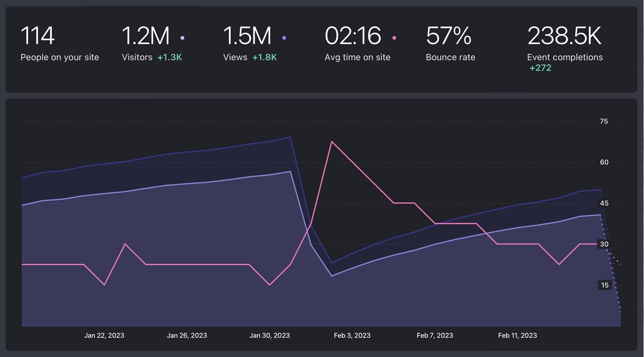Image resolution: width=644 pixels, height=357 pixels.
Task: Click the 75 mark on the y-axis
Action: [604, 121]
